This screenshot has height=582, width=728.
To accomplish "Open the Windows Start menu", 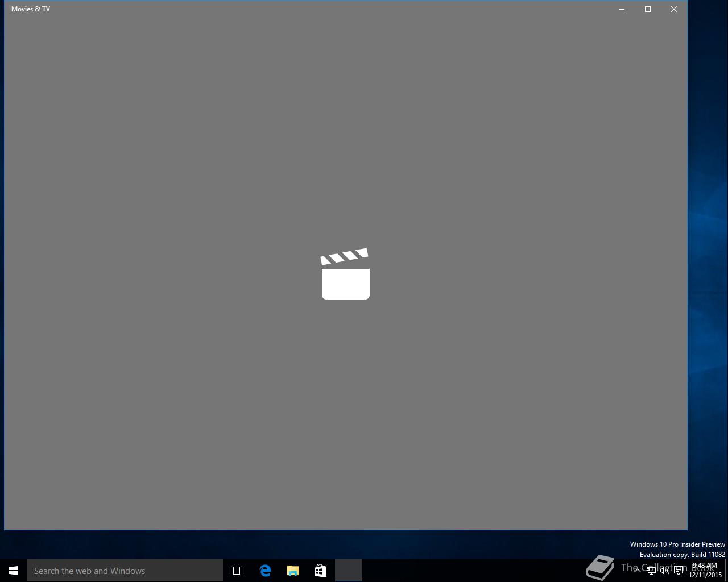I will pos(14,571).
